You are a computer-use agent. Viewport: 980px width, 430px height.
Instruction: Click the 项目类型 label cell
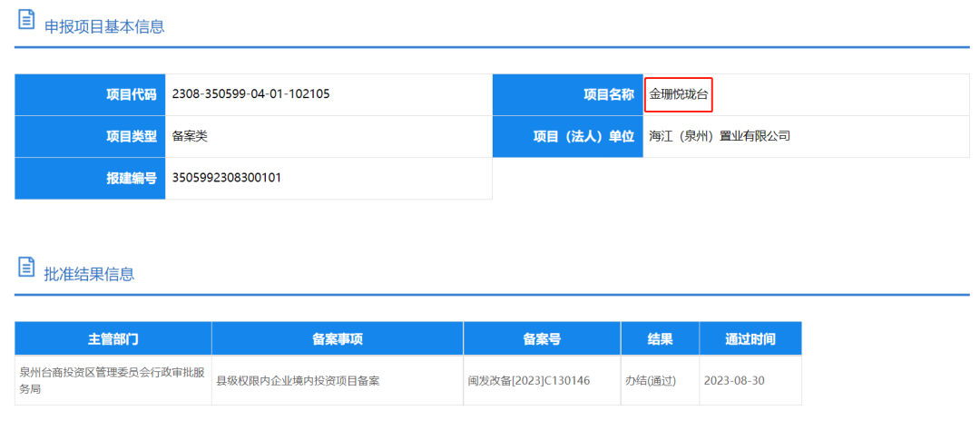click(90, 136)
